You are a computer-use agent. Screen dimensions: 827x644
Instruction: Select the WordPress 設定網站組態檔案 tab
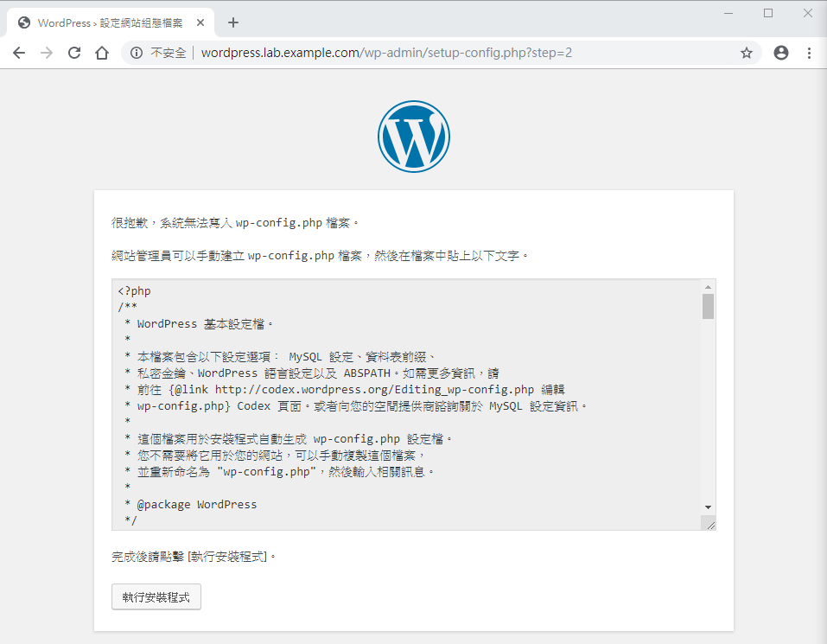point(110,22)
